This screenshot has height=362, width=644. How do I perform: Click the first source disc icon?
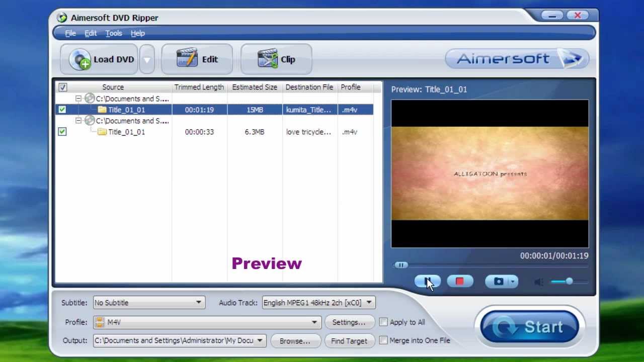[x=90, y=98]
